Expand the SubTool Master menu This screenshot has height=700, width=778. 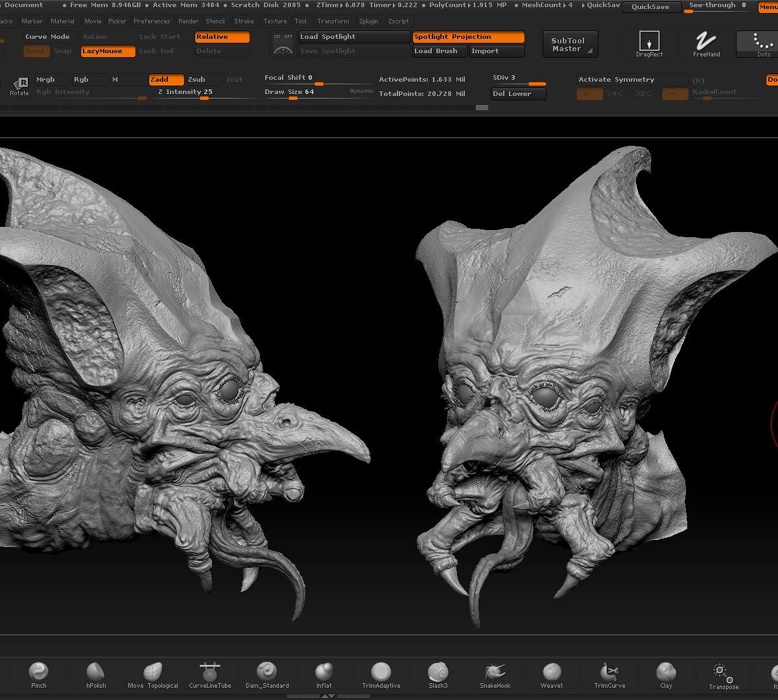[x=570, y=45]
